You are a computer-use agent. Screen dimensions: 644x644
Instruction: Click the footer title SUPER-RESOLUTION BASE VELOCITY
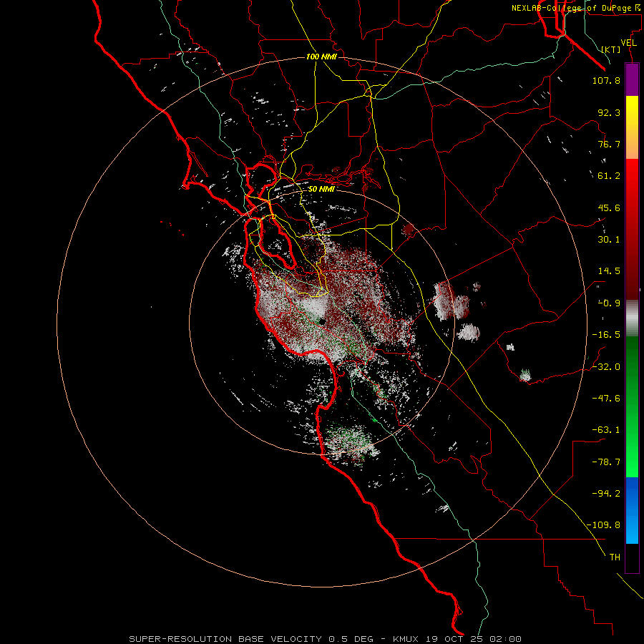(x=225, y=639)
